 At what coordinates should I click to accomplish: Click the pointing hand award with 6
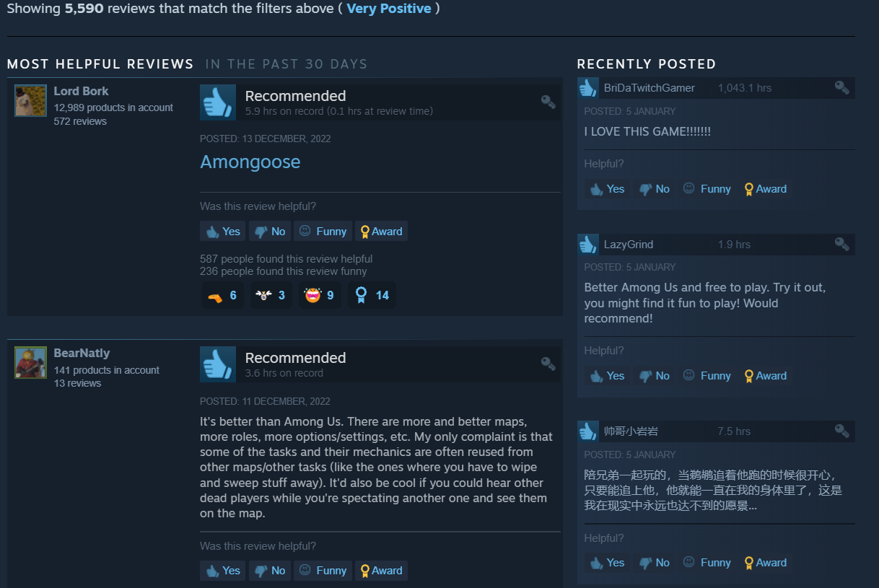coord(222,295)
